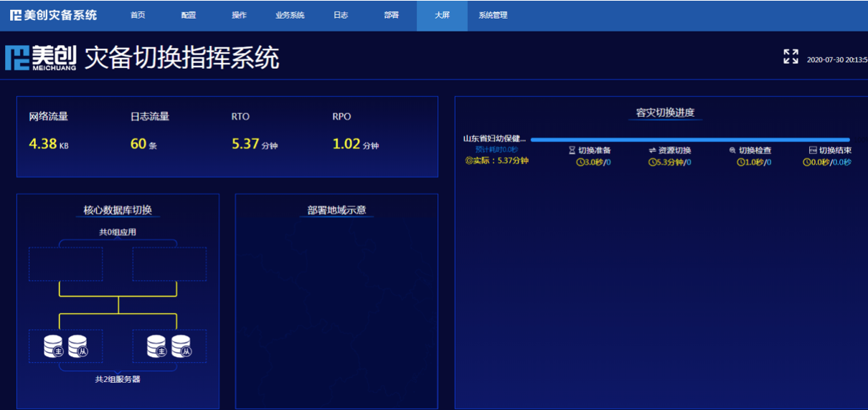Click the 山东省妇幼保健 system name link
Viewport: 868px width, 410px height.
494,139
